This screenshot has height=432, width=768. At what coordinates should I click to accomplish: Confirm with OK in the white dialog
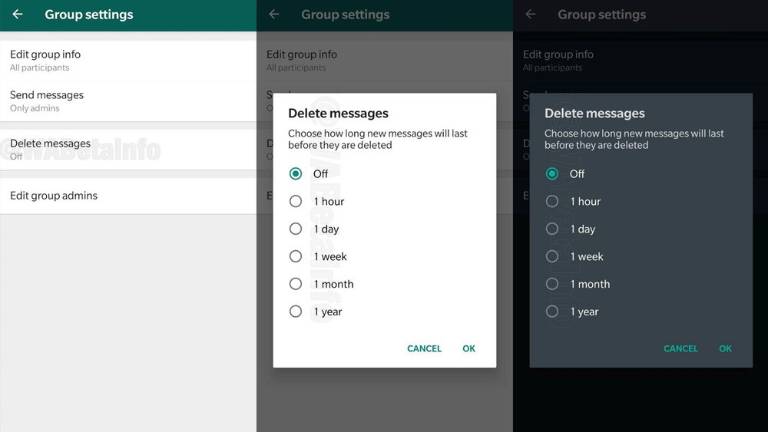tap(468, 349)
